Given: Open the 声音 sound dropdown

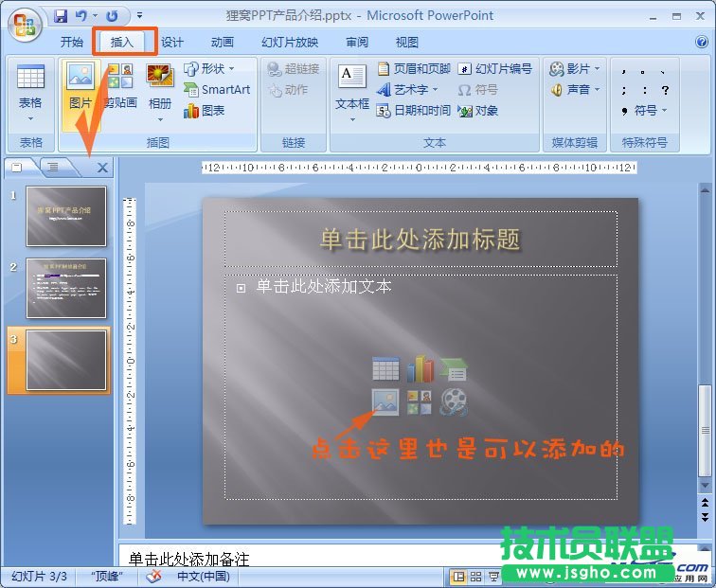Looking at the screenshot, I should 576,89.
